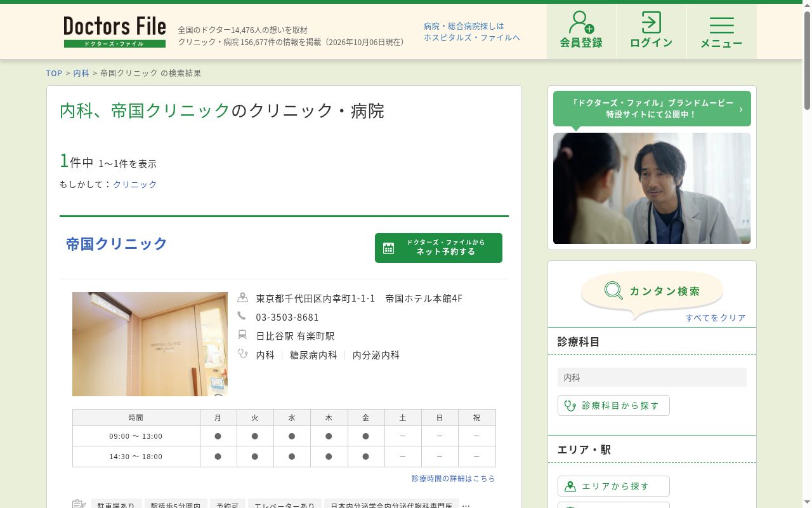Click the train icon beside 日比谷駅

tap(242, 335)
